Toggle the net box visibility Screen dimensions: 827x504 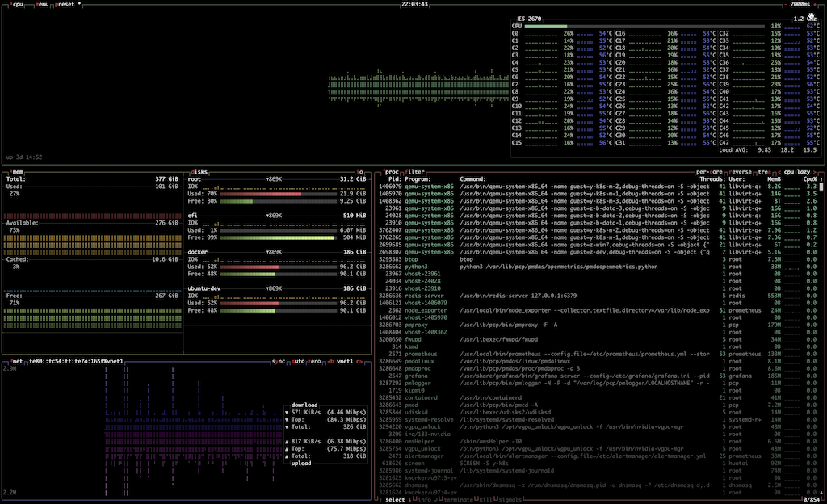[x=16, y=361]
